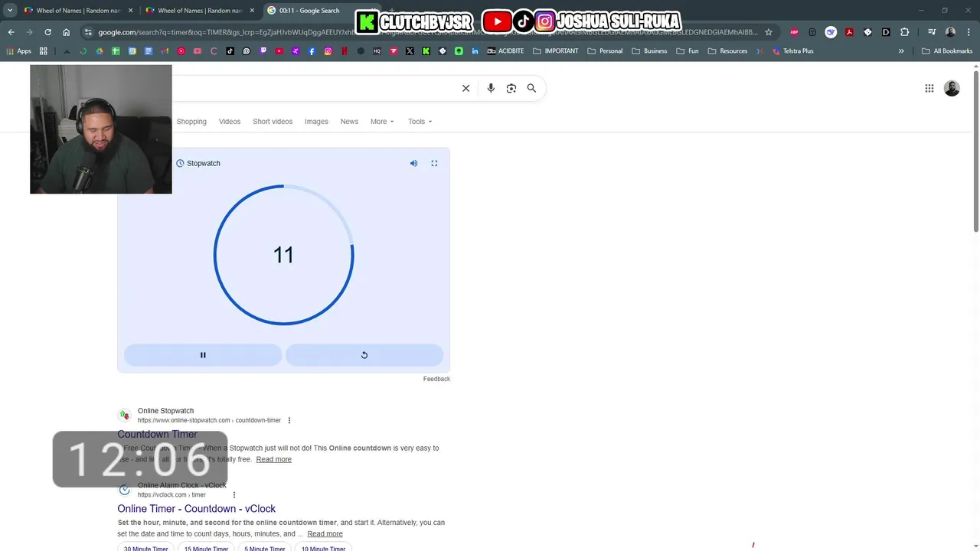Open the media controls button
Viewport: 980px width, 551px height.
(x=932, y=32)
